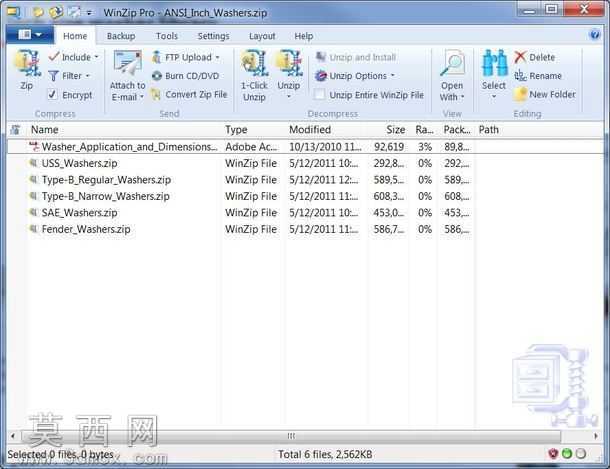Click the red status indicator in status bar
This screenshot has width=610, height=469.
[x=553, y=453]
